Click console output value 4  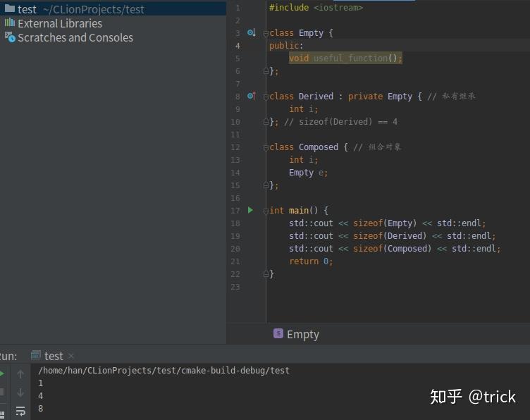[41, 395]
